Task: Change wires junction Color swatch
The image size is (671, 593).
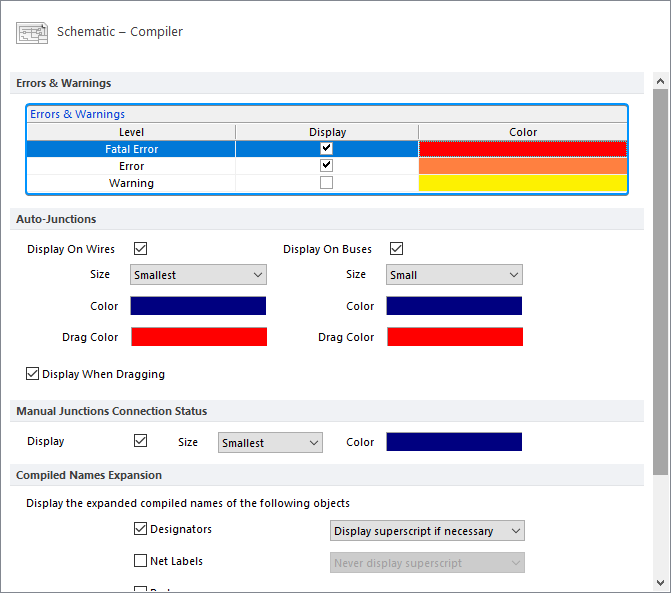Action: 198,306
